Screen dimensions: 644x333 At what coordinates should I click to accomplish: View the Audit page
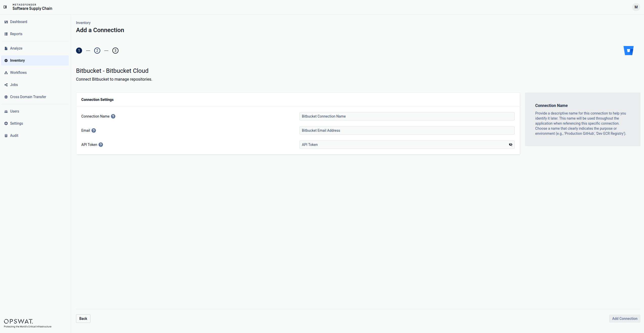point(35,136)
